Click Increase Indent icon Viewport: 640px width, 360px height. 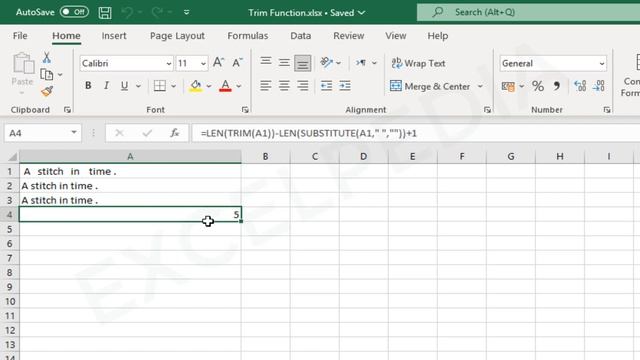click(x=345, y=86)
